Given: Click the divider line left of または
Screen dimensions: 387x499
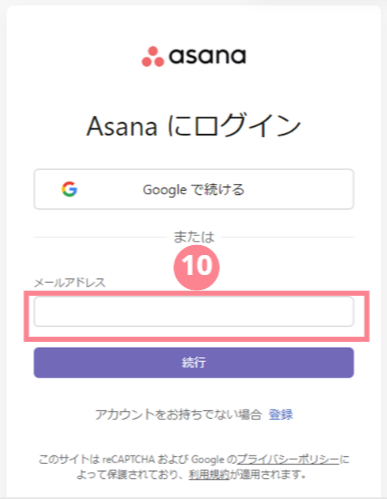Looking at the screenshot, I should 100,237.
